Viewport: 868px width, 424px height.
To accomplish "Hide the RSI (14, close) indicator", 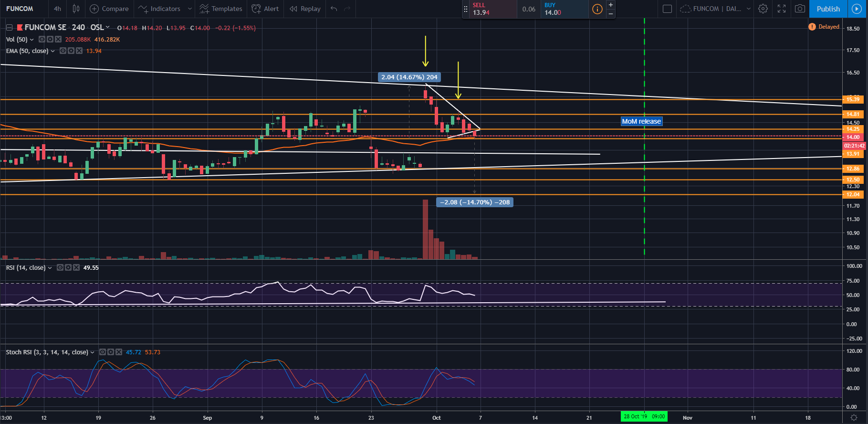I will coord(60,267).
